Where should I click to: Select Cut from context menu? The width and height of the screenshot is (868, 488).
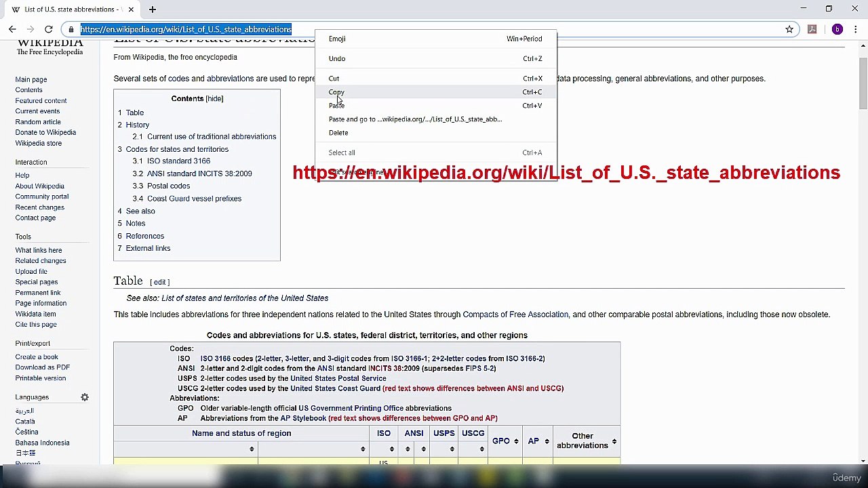(x=334, y=79)
